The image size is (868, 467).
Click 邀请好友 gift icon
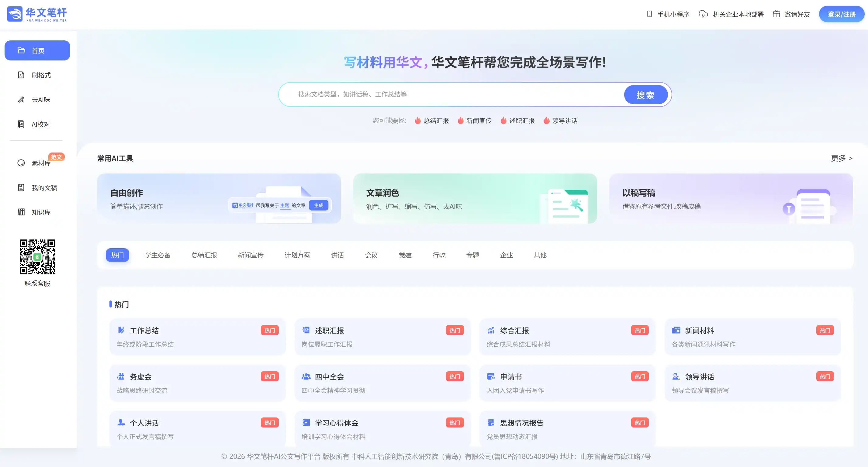tap(776, 14)
